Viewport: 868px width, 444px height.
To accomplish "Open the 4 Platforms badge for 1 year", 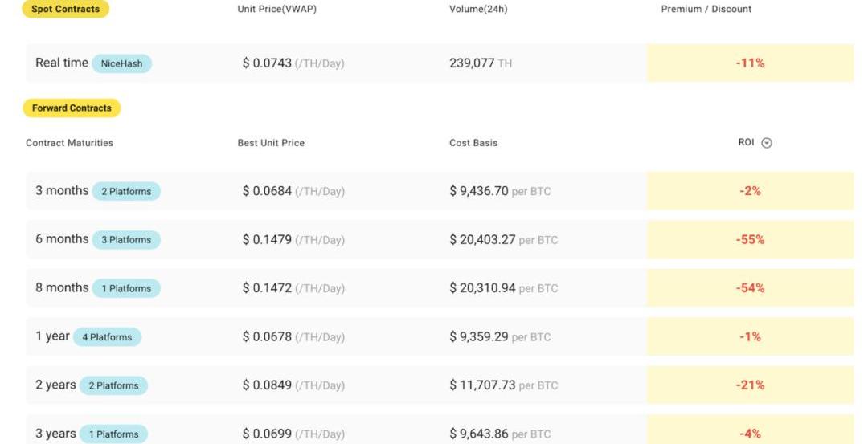I will coord(107,337).
